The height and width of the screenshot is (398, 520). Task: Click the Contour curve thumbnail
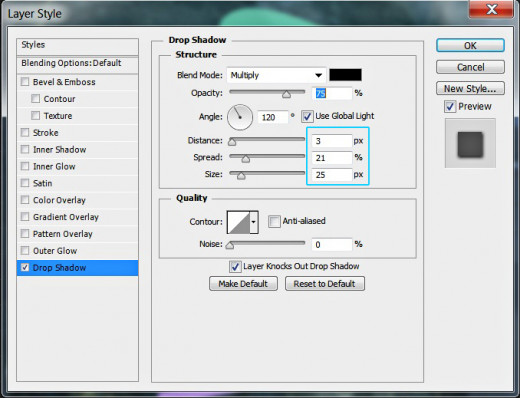(239, 222)
